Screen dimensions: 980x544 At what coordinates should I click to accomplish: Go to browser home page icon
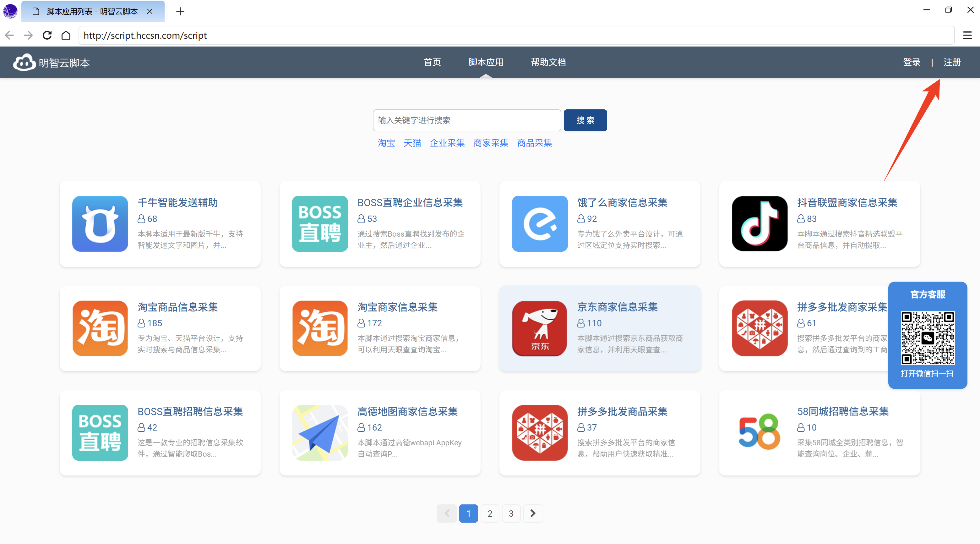tap(66, 36)
